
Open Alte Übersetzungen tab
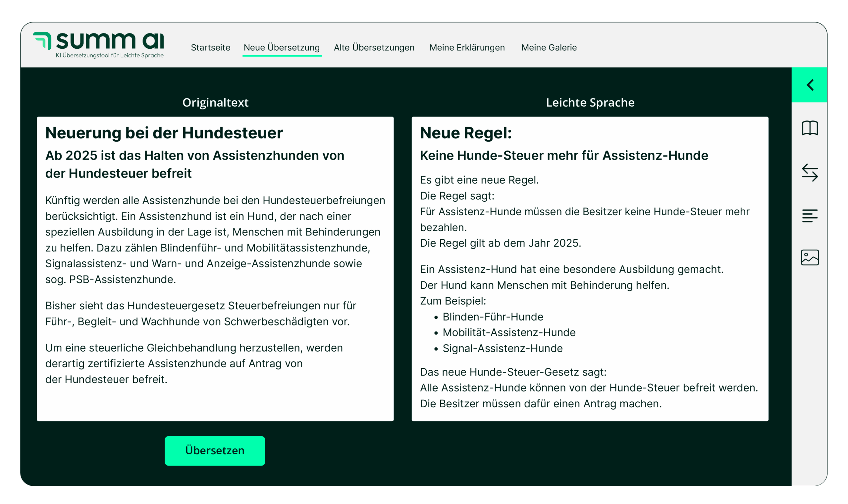pyautogui.click(x=374, y=48)
